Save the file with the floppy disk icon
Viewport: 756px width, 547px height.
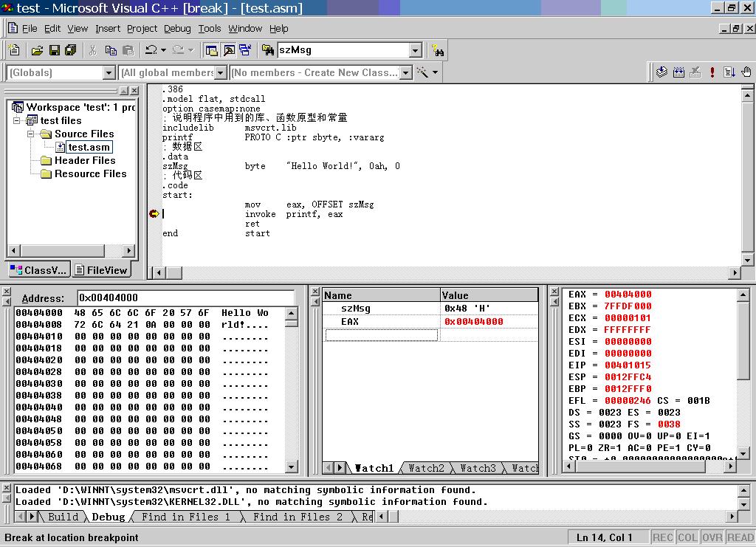click(x=54, y=50)
